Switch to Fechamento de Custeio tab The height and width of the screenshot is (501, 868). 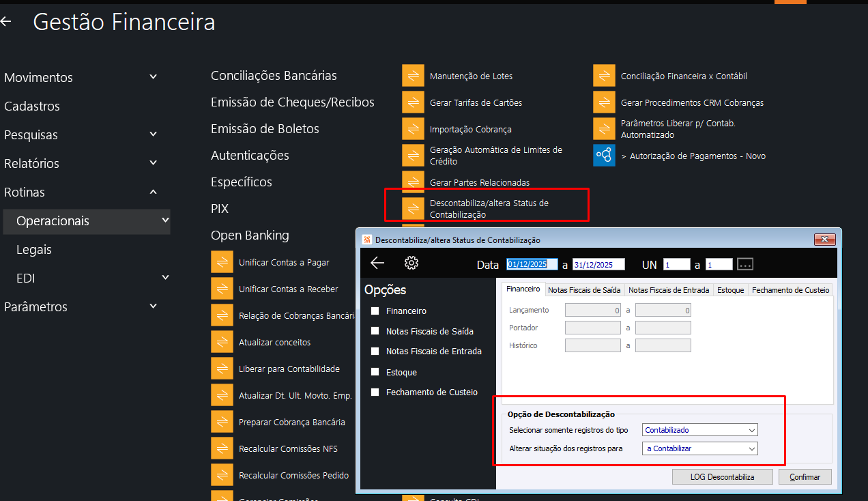click(x=790, y=290)
